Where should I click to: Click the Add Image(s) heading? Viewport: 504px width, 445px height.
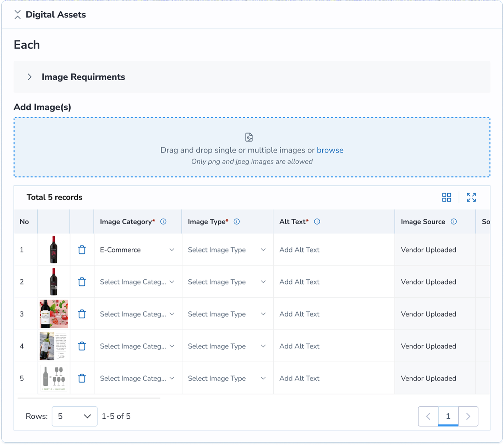[x=42, y=107]
